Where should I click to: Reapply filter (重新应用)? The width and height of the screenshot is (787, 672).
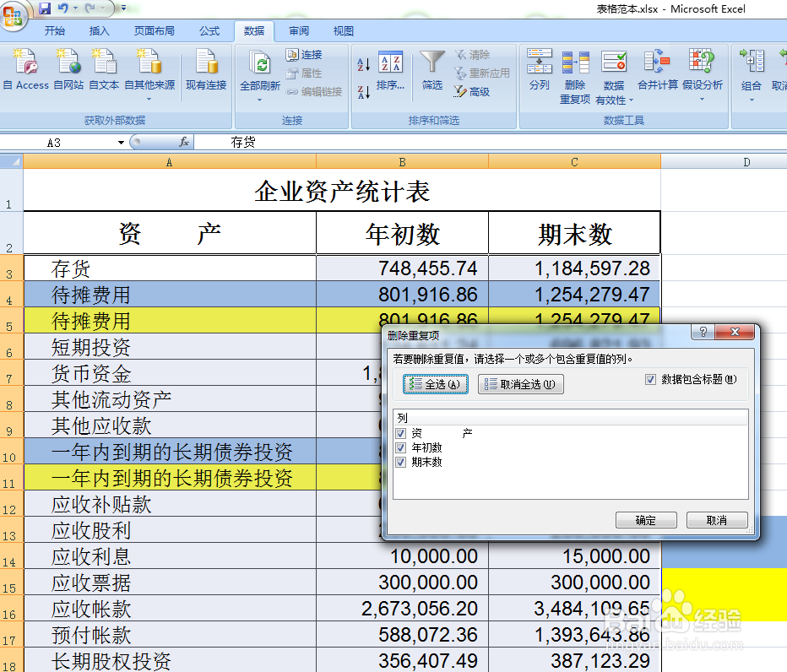click(x=482, y=73)
